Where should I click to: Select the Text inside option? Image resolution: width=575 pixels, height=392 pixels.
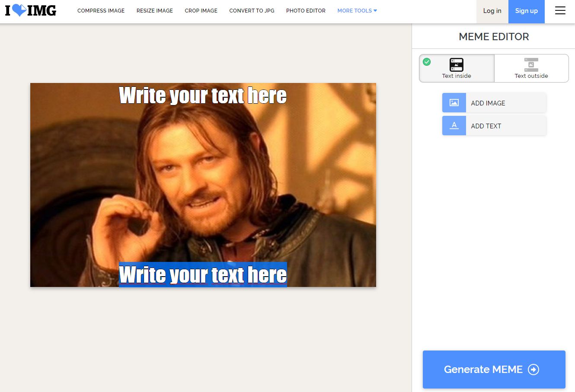pyautogui.click(x=457, y=68)
